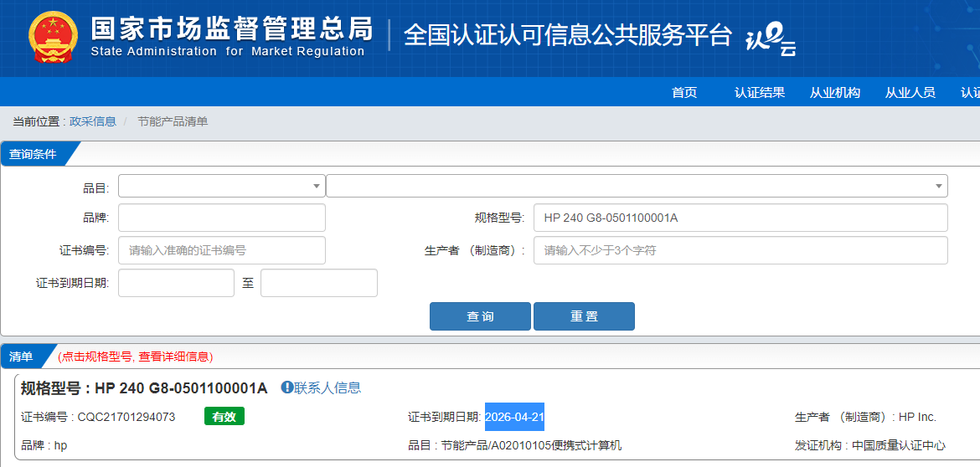Viewport: 980px width, 467px height.
Task: Click the 证书编号 input field
Action: pyautogui.click(x=222, y=250)
